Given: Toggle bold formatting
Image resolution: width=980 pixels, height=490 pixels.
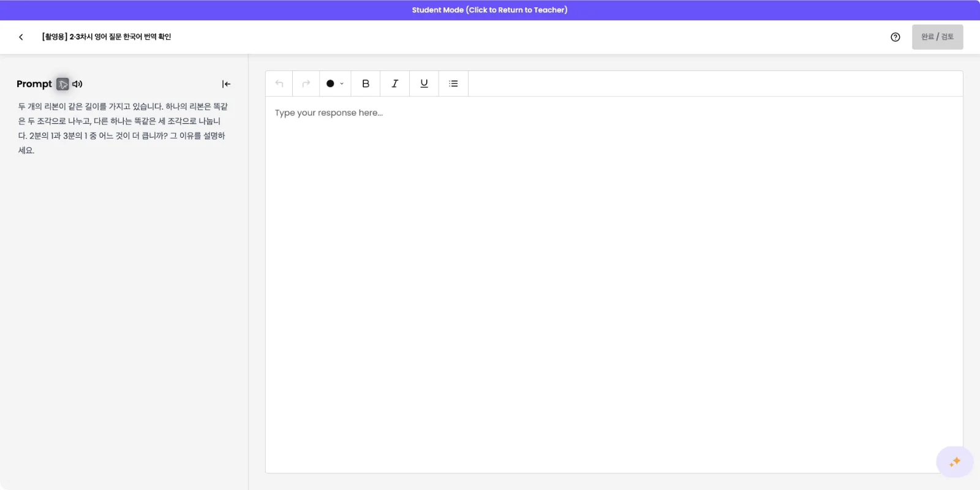Looking at the screenshot, I should point(366,83).
